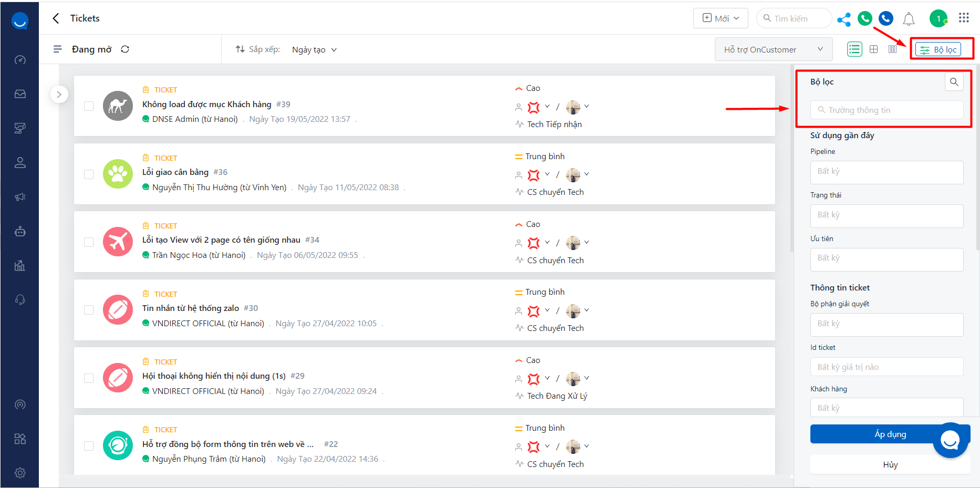Check the Tin nhắn từ hệ thống zalo ticket
980x488 pixels.
point(89,310)
